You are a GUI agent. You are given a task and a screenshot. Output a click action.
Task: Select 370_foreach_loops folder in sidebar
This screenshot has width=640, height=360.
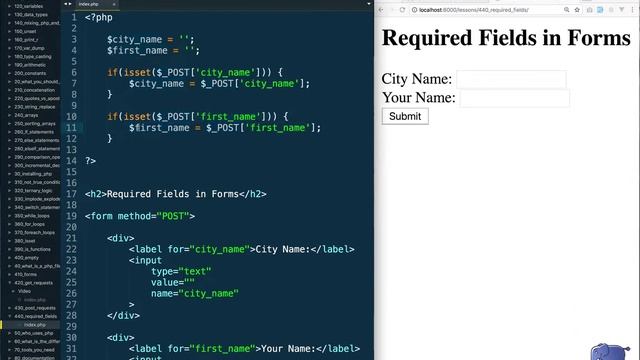(34, 232)
